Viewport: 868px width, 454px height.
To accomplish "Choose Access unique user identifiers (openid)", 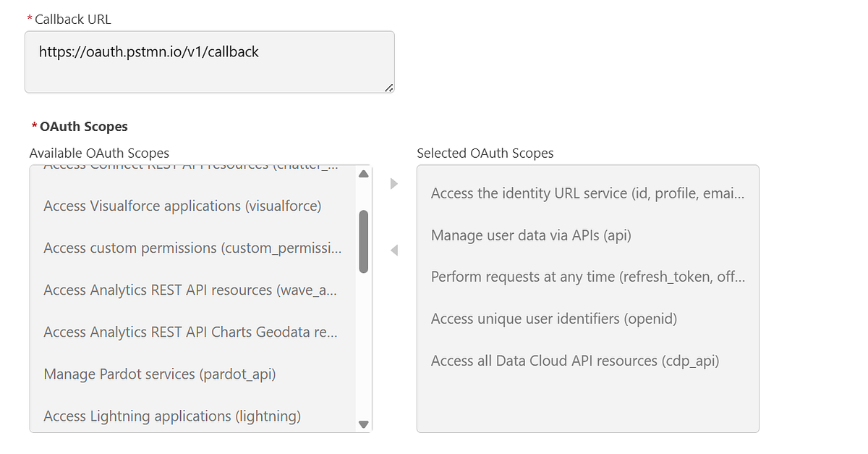I will tap(553, 319).
